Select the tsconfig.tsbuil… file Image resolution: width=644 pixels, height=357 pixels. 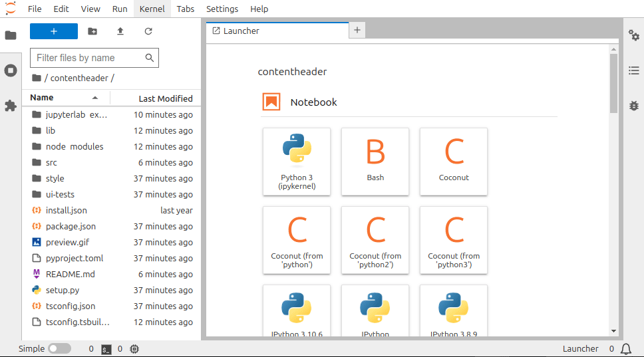pyautogui.click(x=111, y=322)
